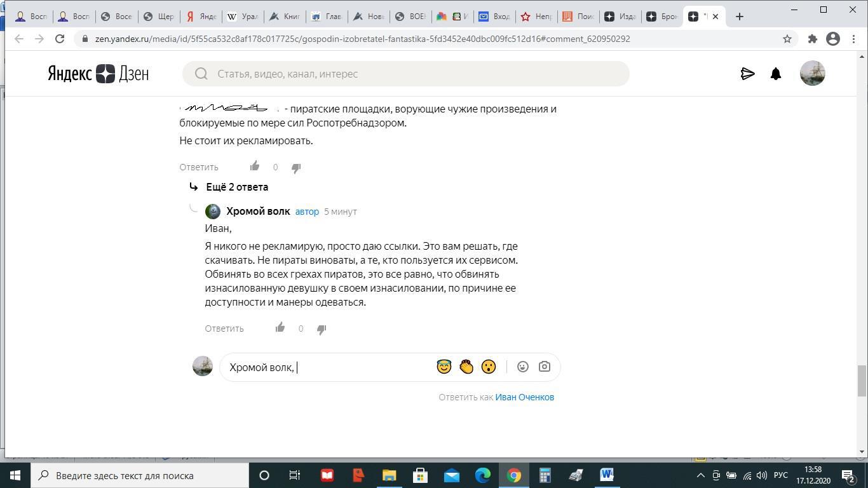868x488 pixels.
Task: Focus the Yandex Zen search field
Action: coord(406,74)
